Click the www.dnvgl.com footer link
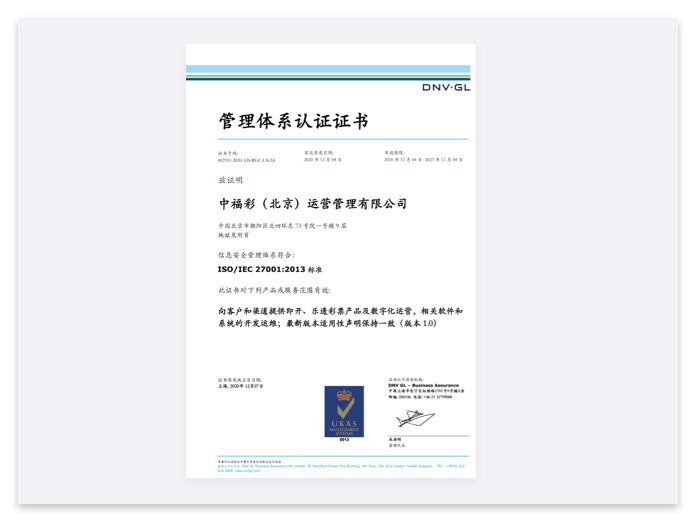The height and width of the screenshot is (522, 696). click(x=248, y=471)
